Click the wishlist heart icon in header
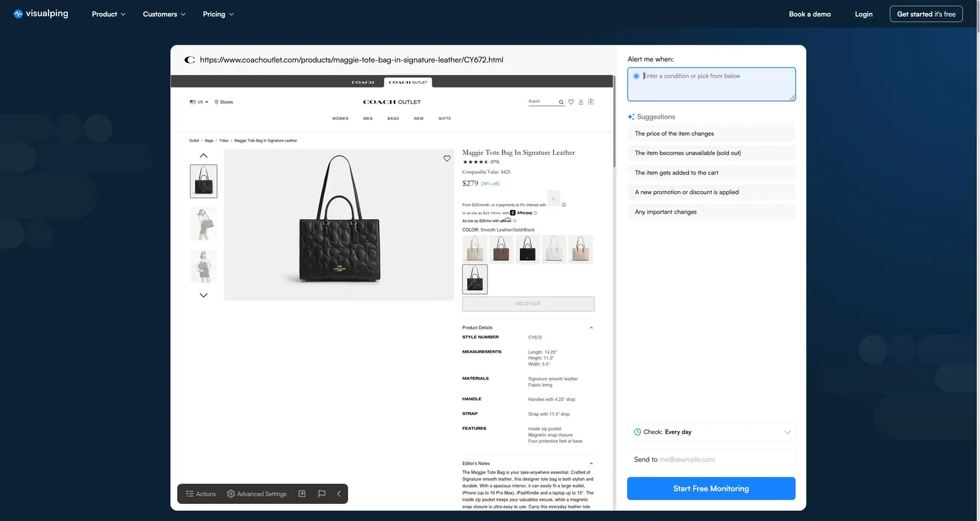 571,102
